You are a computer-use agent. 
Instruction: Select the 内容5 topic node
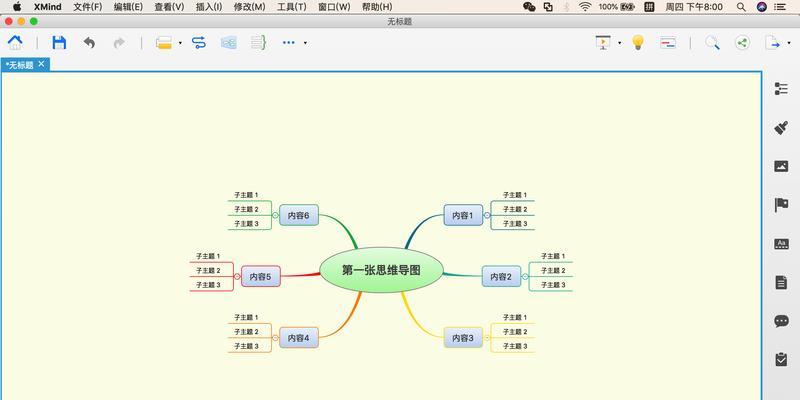[x=261, y=277]
